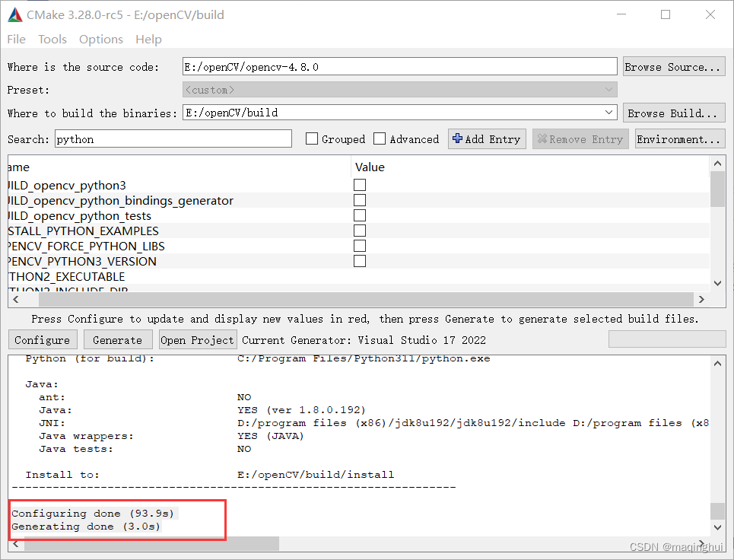Open the build binaries path dropdown
This screenshot has height=560, width=734.
click(608, 112)
